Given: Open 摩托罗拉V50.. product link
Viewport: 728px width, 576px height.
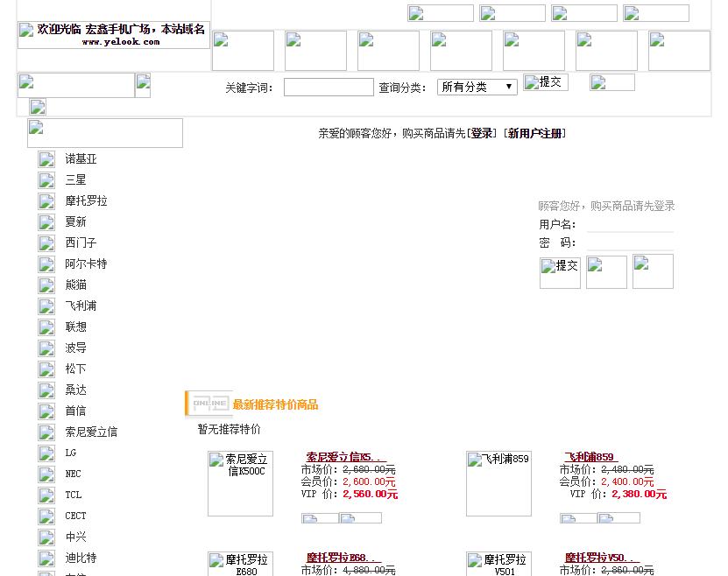Looking at the screenshot, I should (x=602, y=558).
